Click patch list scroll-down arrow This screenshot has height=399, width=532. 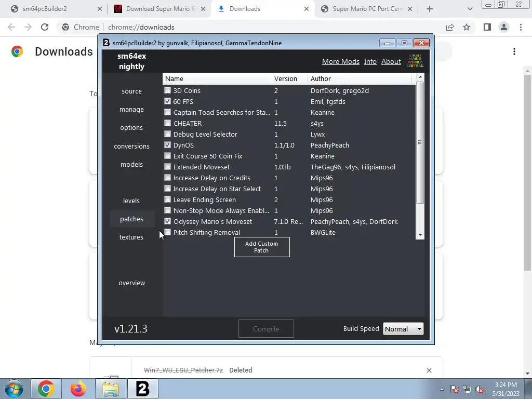420,235
